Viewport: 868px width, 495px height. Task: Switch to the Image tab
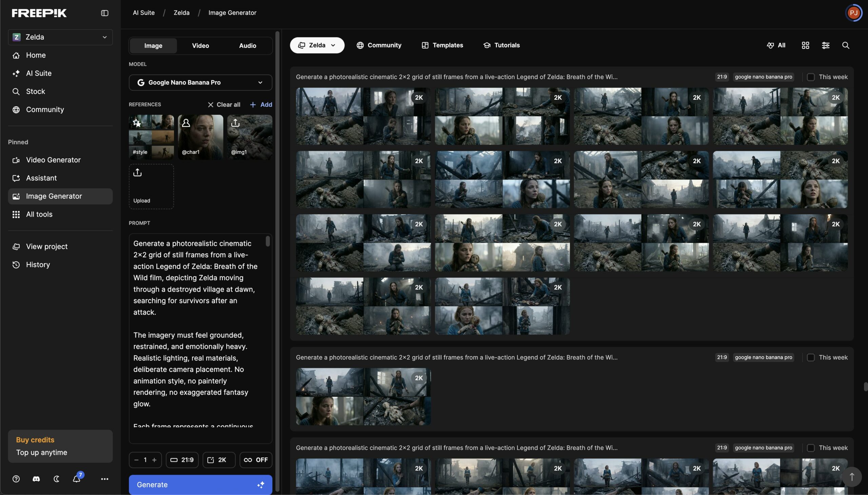pyautogui.click(x=153, y=45)
